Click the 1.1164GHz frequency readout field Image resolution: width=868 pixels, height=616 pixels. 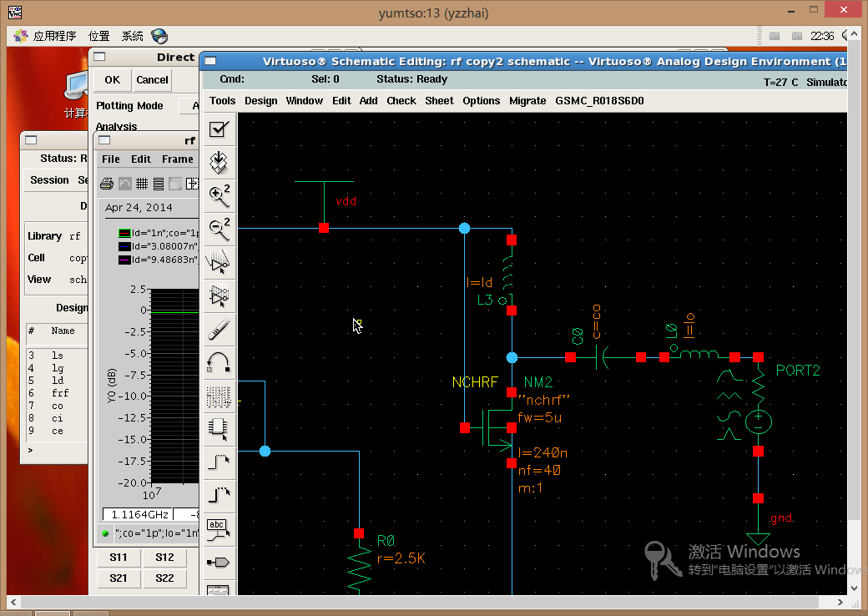click(x=136, y=514)
